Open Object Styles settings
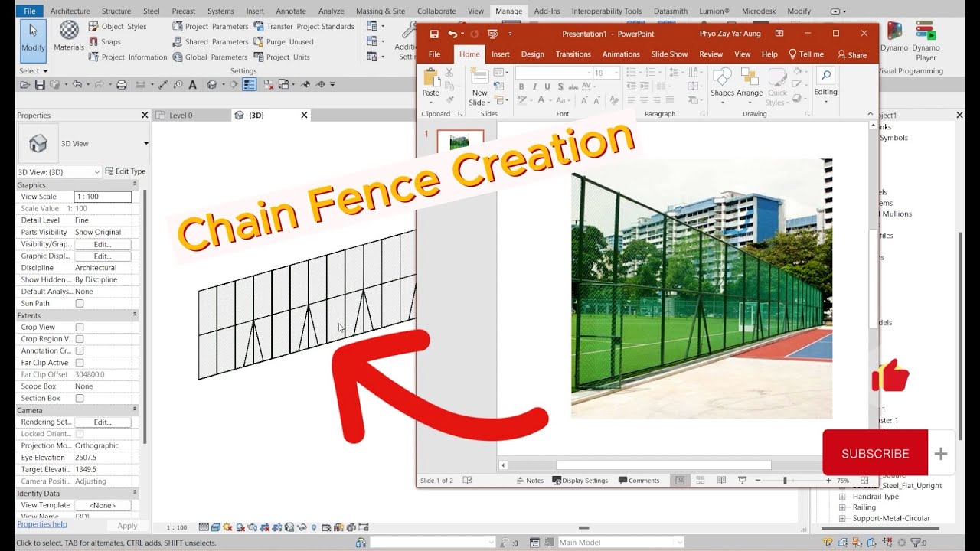The image size is (980, 551). click(117, 26)
